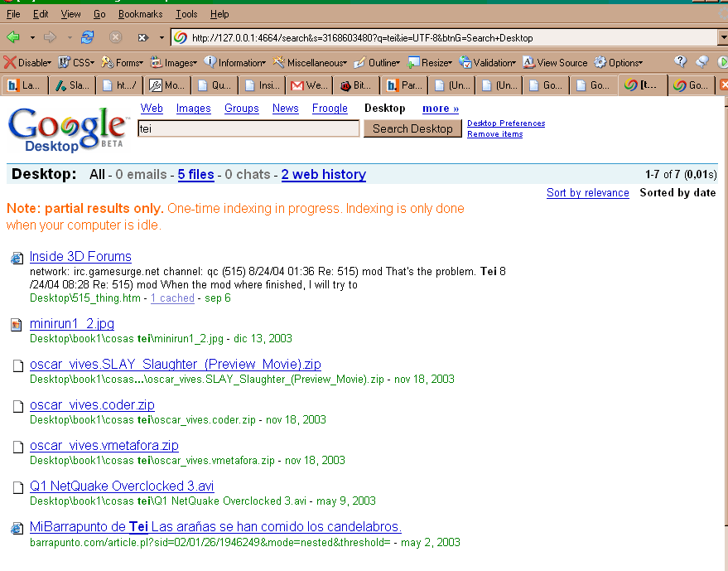Click the Remove items link
728x571 pixels.
point(495,134)
